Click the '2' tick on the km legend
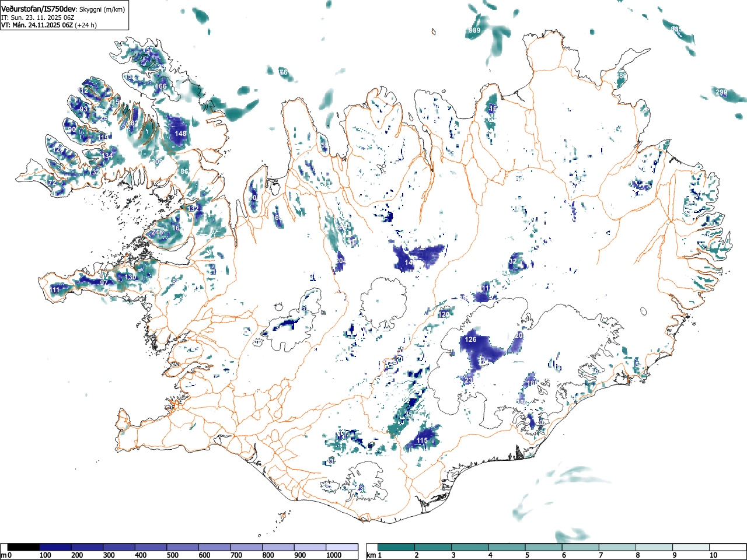The width and height of the screenshot is (747, 560). (x=416, y=555)
